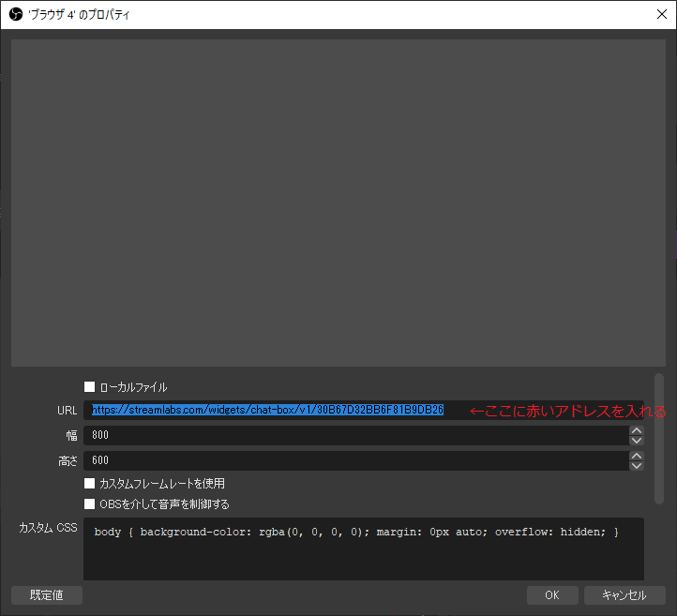Toggle カスタムフレームレートを使用 checkbox

pyautogui.click(x=90, y=484)
